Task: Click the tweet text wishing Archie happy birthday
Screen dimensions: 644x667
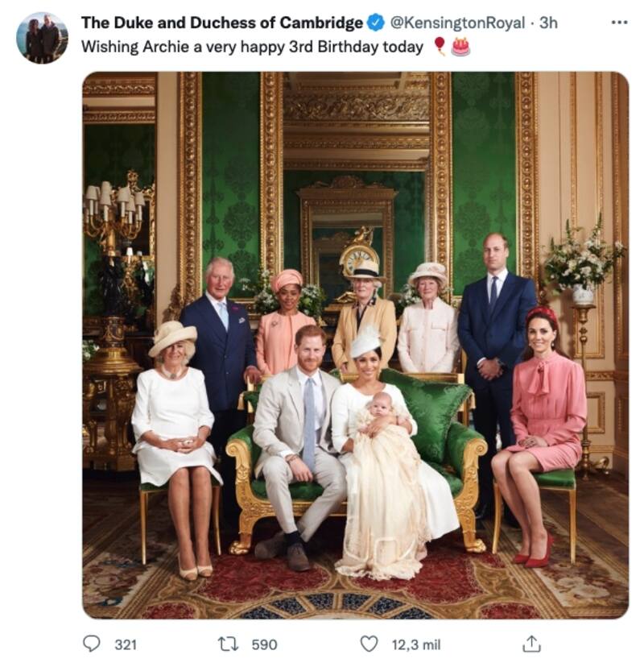Action: 252,47
